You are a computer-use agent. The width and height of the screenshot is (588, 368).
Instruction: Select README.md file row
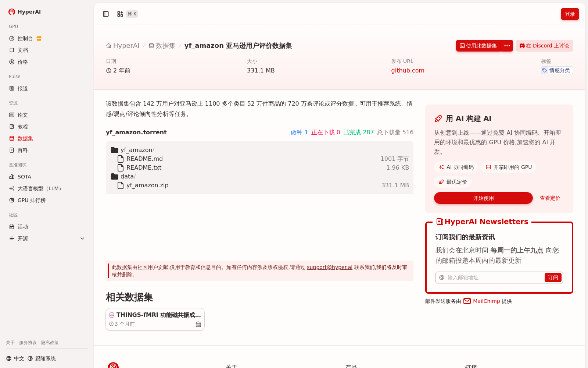(259, 159)
